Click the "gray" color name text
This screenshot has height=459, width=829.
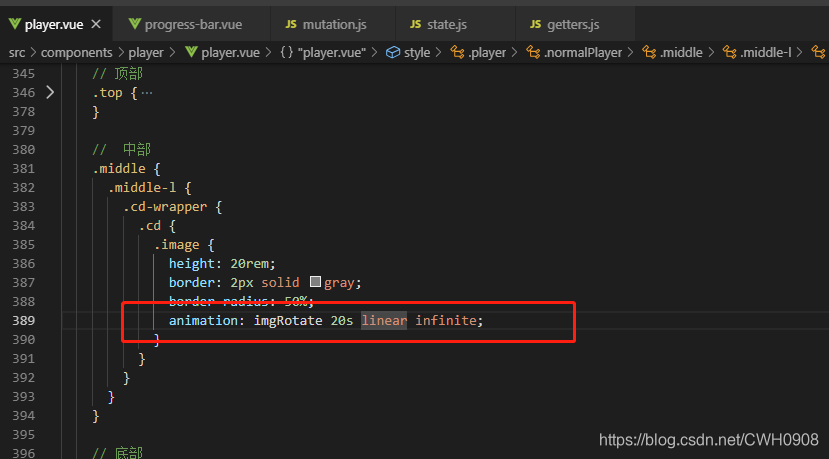339,283
